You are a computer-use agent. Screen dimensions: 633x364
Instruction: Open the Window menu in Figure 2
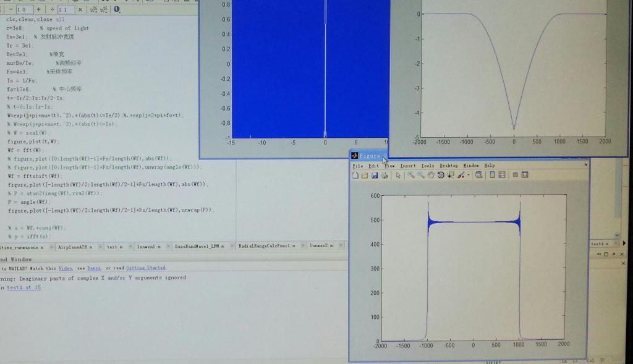click(470, 166)
